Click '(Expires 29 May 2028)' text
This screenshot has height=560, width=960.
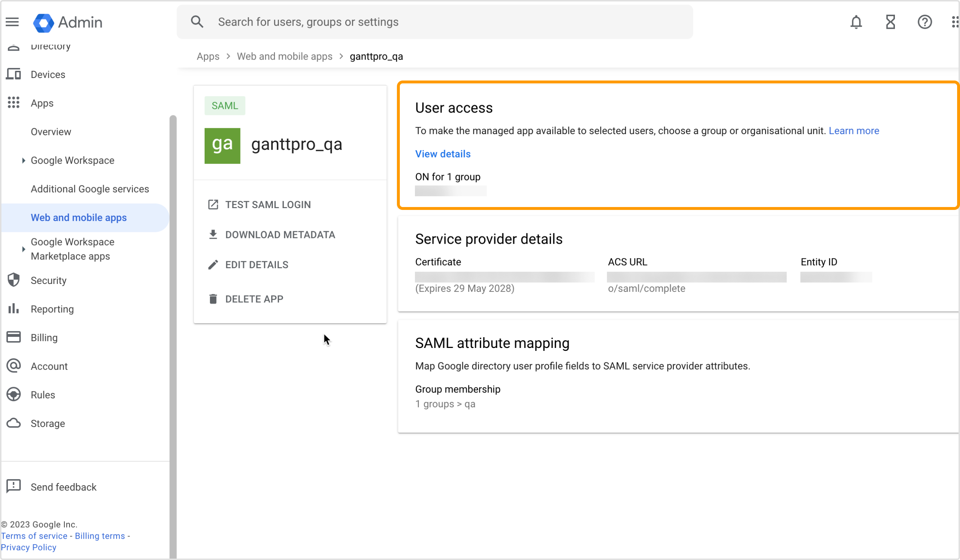click(x=465, y=288)
